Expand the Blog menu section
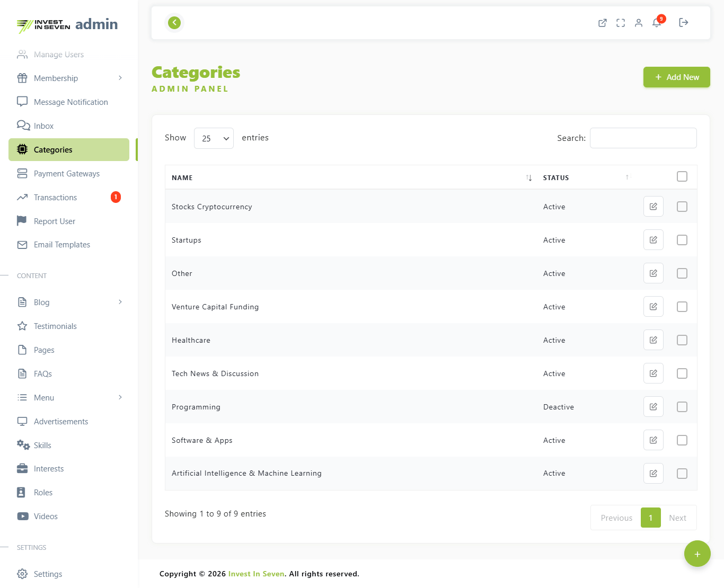 (x=69, y=302)
